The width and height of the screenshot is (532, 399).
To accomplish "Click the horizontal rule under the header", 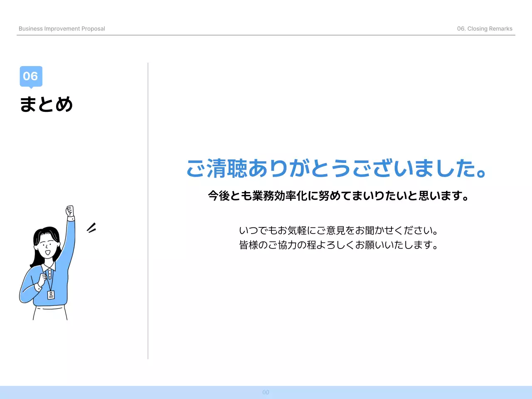I will coord(266,36).
